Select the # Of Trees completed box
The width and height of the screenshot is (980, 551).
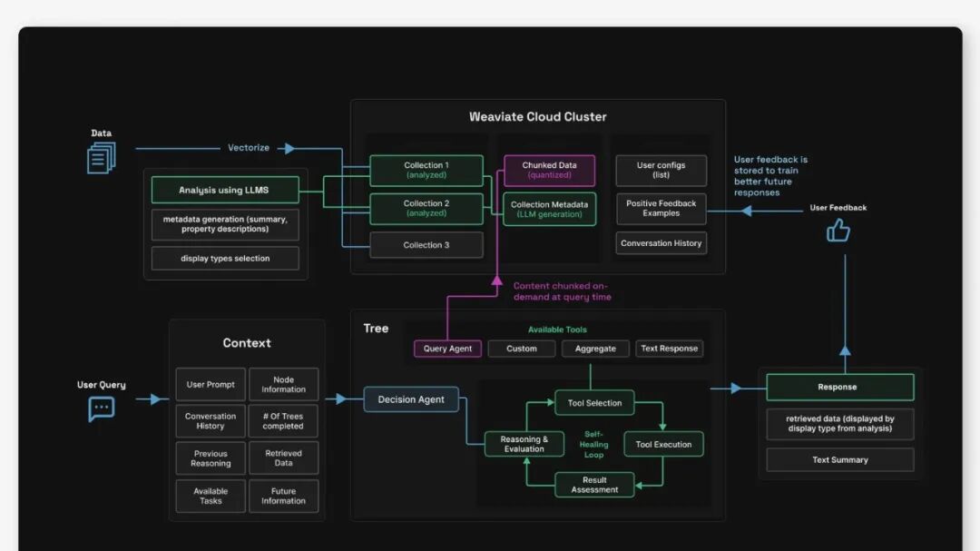coord(283,421)
